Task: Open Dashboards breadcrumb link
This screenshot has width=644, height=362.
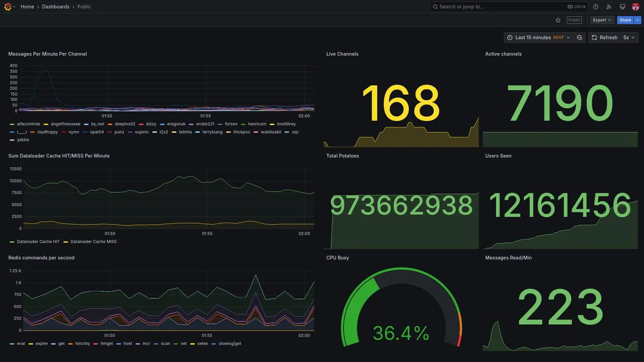Action: (56, 7)
